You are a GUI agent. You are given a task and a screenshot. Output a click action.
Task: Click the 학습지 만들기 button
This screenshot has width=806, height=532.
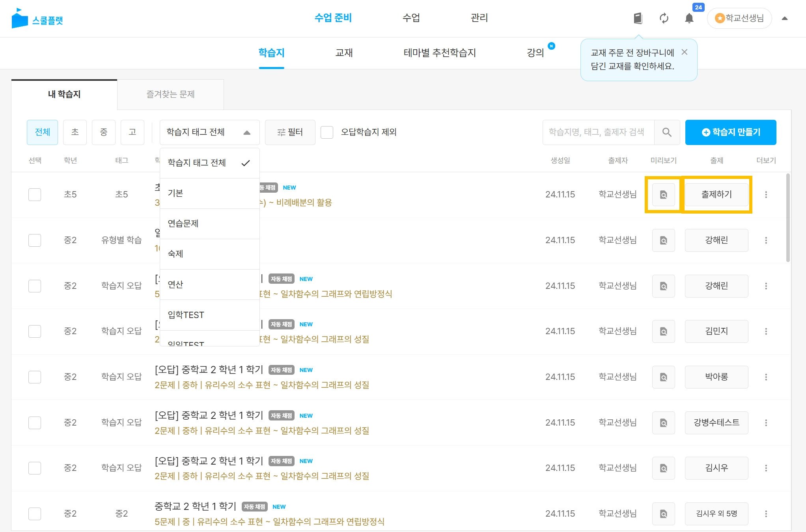[x=730, y=132]
